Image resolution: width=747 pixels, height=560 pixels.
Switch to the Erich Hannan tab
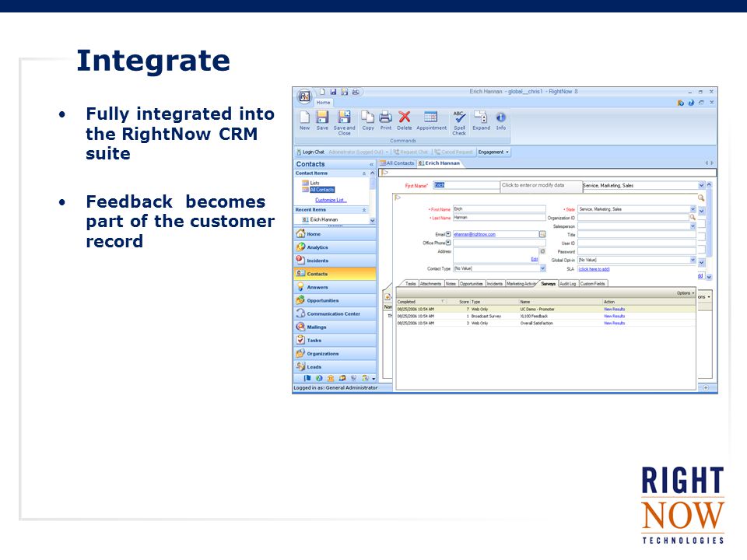click(x=439, y=163)
